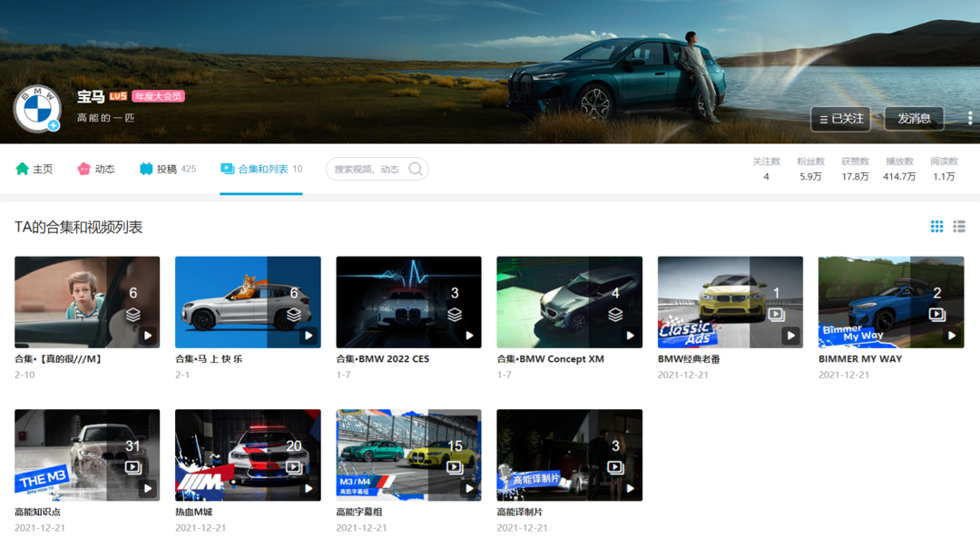The image size is (980, 547).
Task: Click the username 宝马
Action: coord(91,96)
